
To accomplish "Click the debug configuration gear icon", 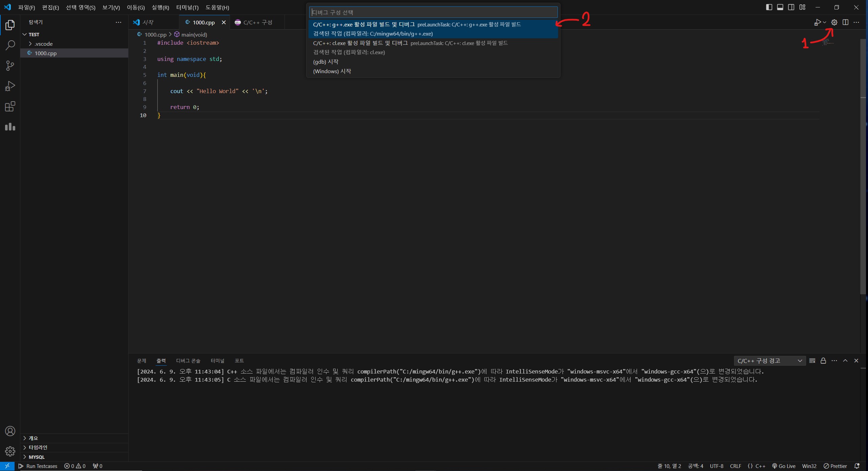I will pos(834,22).
